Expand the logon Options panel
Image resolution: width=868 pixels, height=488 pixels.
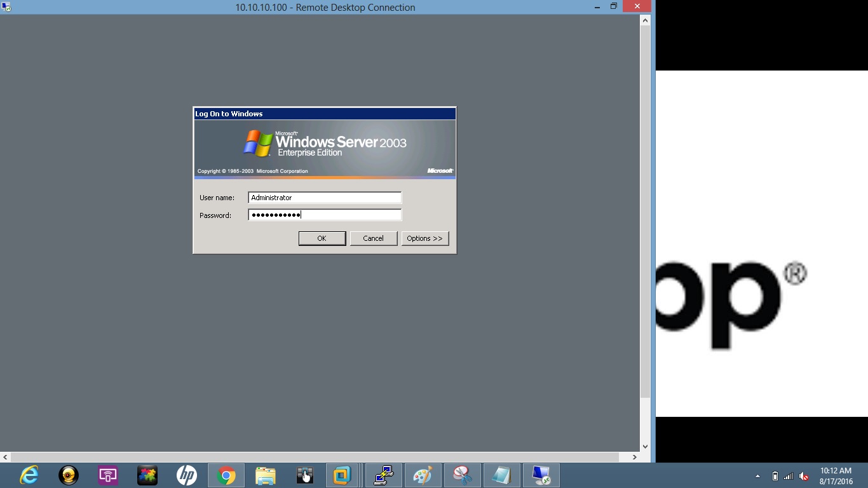click(x=424, y=238)
